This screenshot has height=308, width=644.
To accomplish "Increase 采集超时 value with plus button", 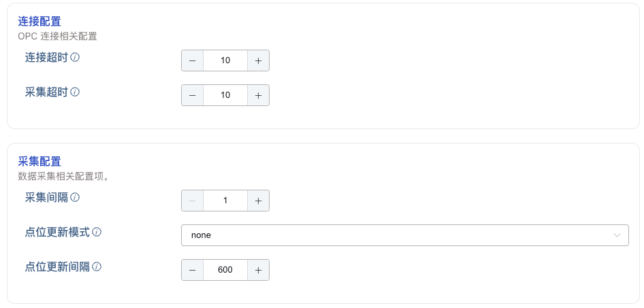I will [258, 95].
